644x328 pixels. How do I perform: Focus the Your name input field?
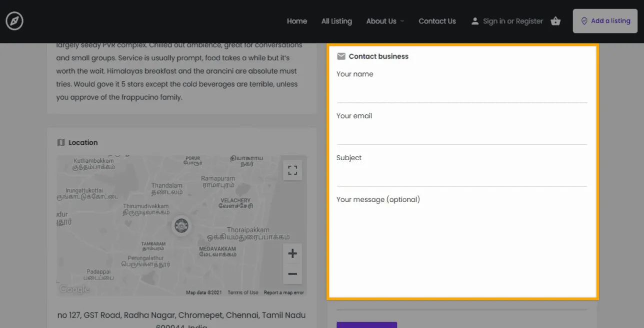pos(461,92)
